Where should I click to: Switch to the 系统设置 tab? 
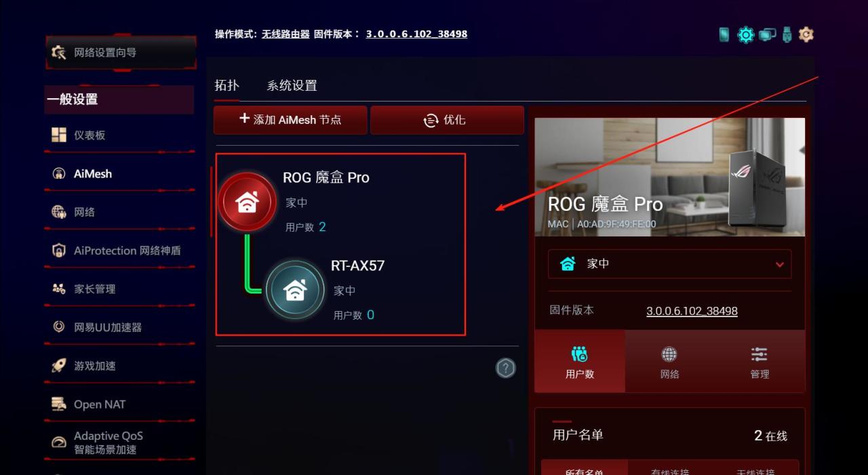[292, 85]
